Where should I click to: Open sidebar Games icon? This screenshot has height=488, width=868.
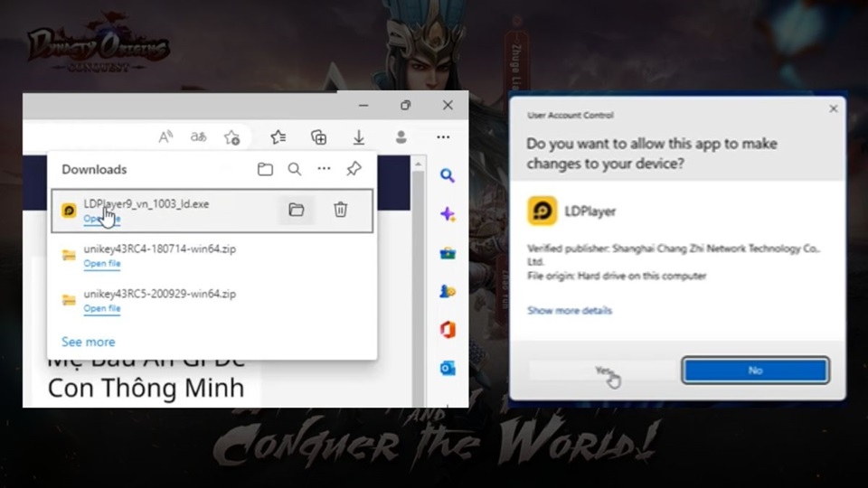(x=448, y=291)
